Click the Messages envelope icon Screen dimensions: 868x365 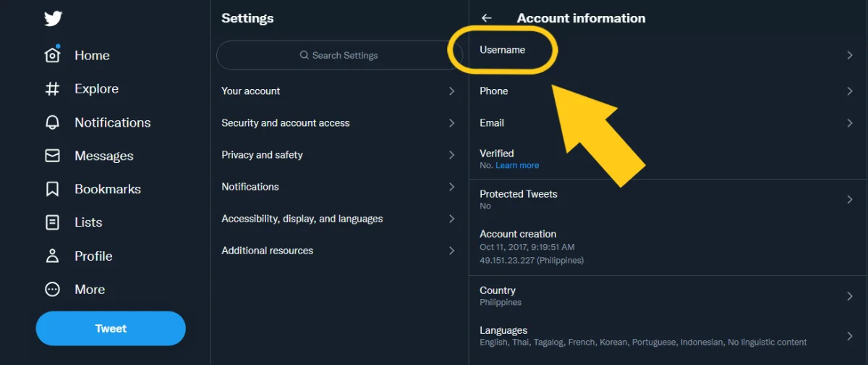[53, 156]
